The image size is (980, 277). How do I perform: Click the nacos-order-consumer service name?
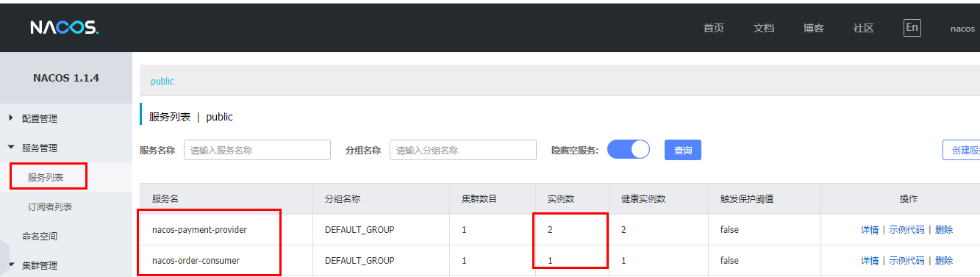coord(196,261)
